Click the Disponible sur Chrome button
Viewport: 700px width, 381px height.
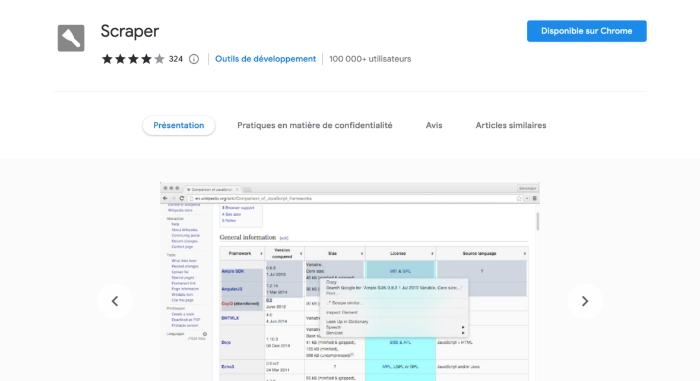click(587, 31)
